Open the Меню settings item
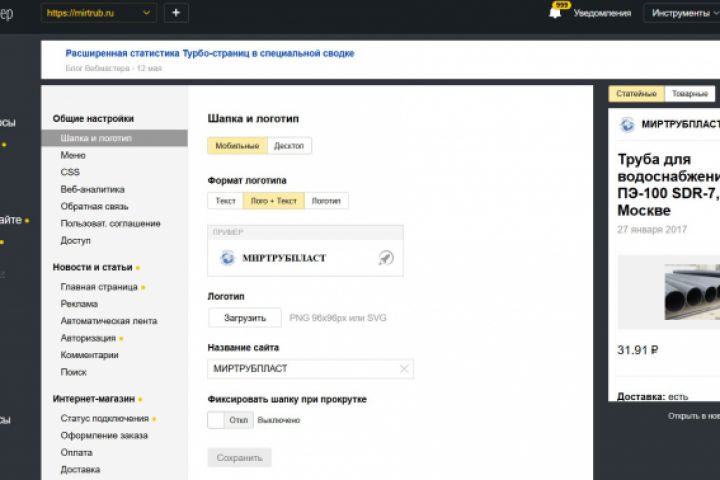The height and width of the screenshot is (480, 720). pyautogui.click(x=73, y=155)
